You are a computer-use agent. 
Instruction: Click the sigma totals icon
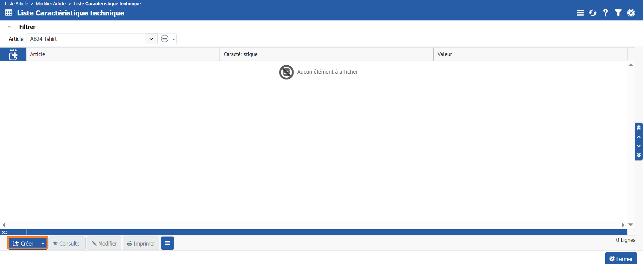pos(5,232)
